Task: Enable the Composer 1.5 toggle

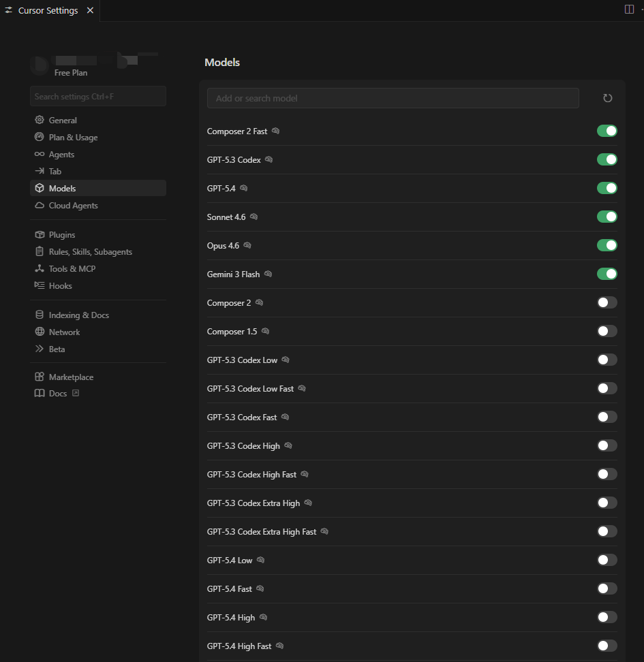Action: pos(607,332)
